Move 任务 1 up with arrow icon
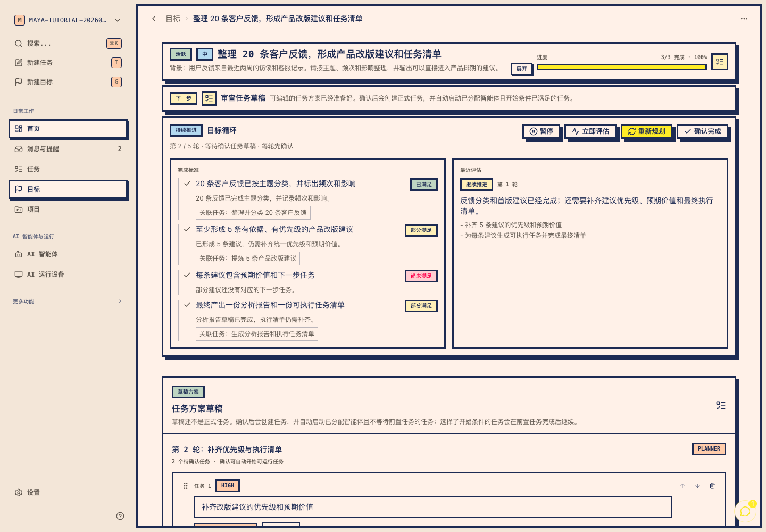766x532 pixels. [682, 486]
